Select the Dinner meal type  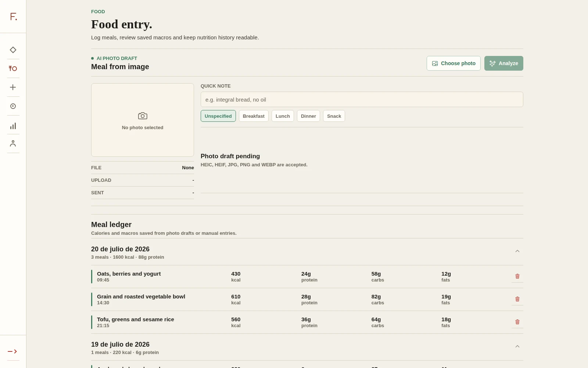click(308, 116)
